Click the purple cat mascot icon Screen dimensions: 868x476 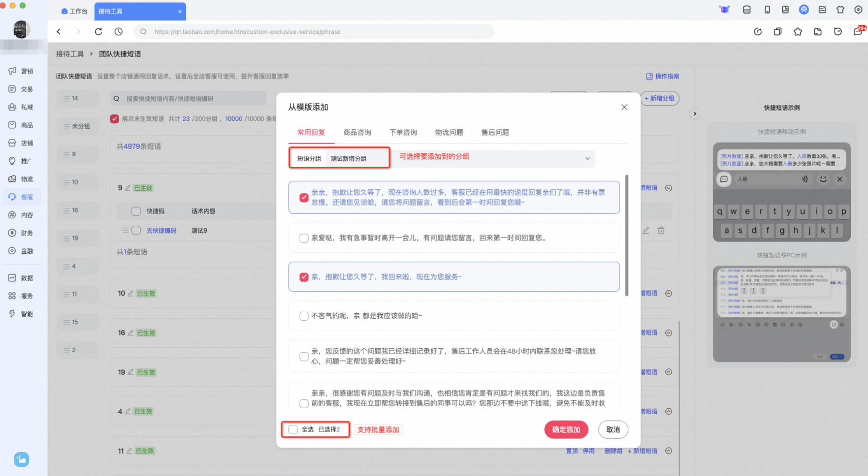(724, 9)
